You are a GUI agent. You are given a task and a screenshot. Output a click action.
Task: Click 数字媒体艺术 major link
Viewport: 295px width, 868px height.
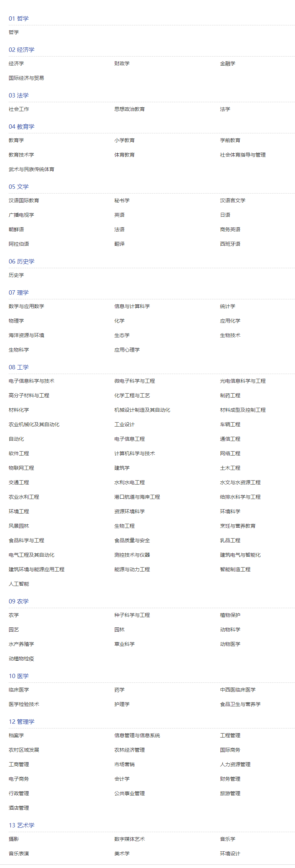(129, 839)
